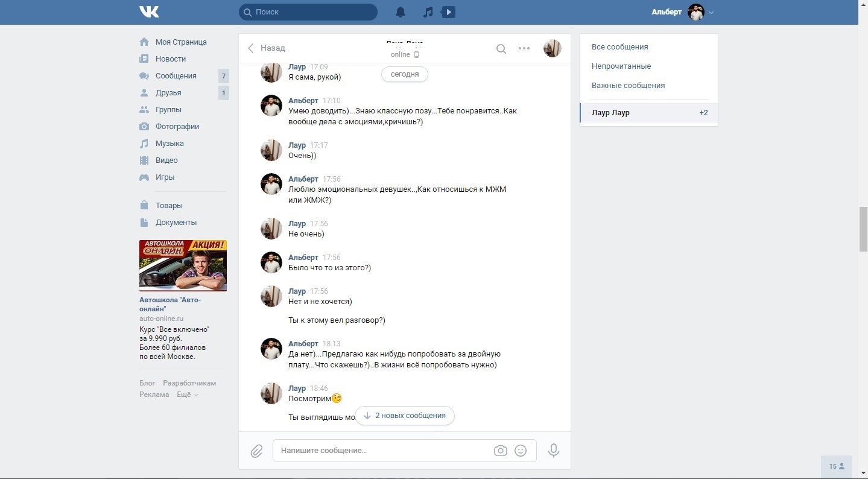Click the person icon beside Друзья
Image resolution: width=868 pixels, height=479 pixels.
point(144,93)
